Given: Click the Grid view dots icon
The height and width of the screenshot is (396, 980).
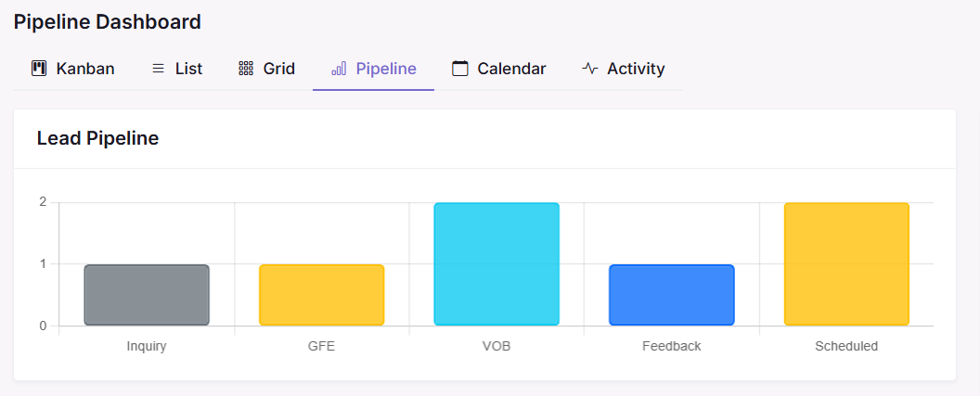Looking at the screenshot, I should (246, 69).
